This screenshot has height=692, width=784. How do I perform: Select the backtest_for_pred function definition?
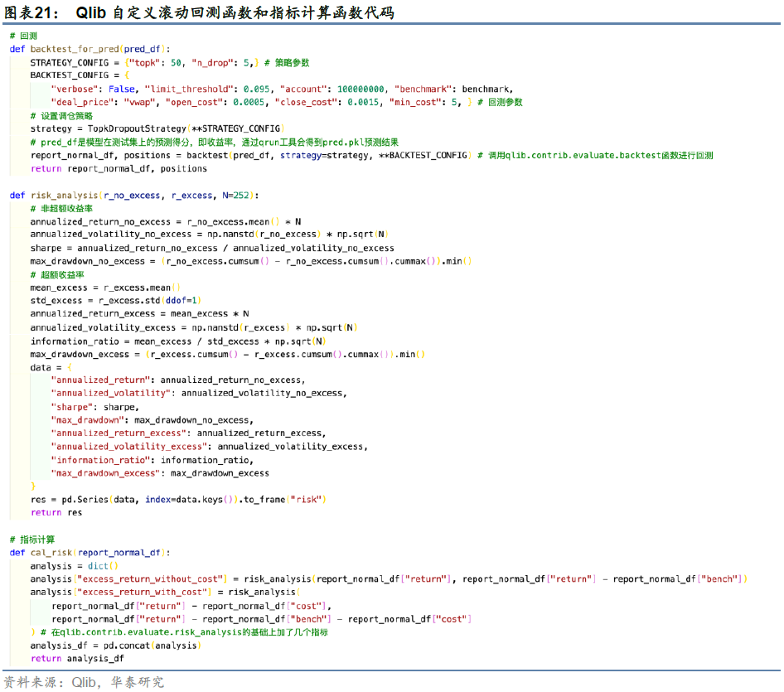pos(91,49)
